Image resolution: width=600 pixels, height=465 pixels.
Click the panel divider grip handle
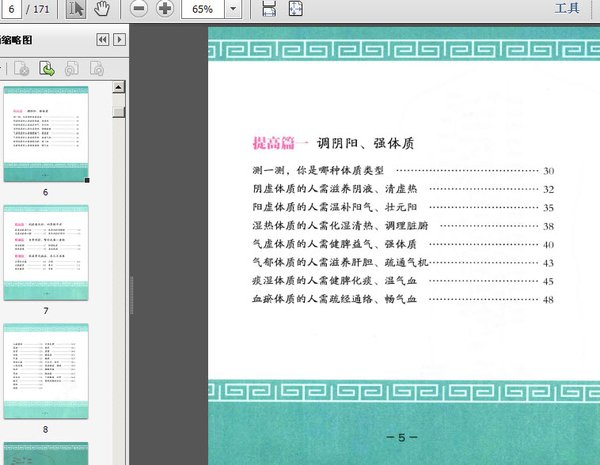132,295
